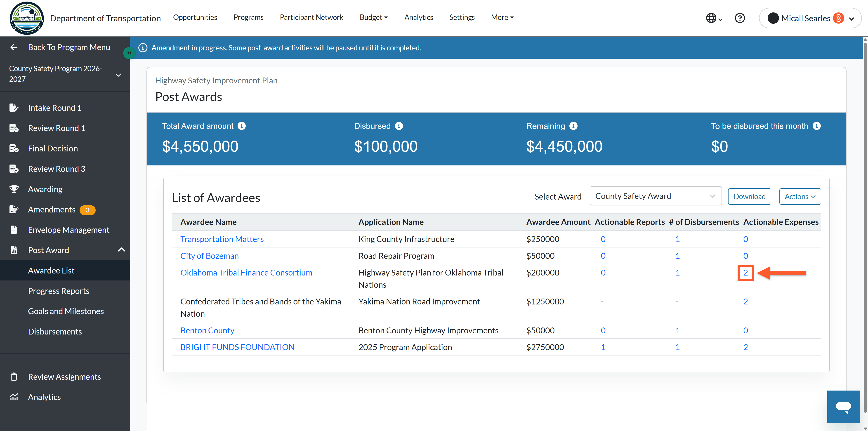Viewport: 868px width, 431px height.
Task: Open the Select Award dropdown
Action: [655, 196]
